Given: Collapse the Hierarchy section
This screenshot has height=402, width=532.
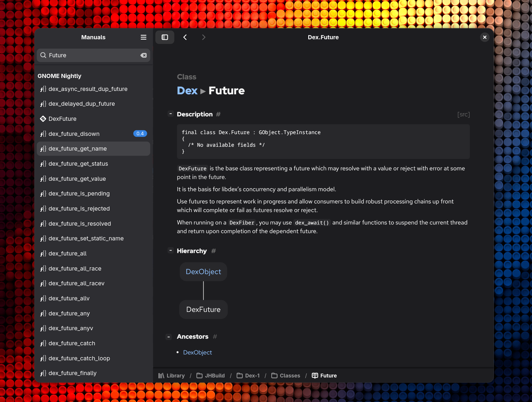Looking at the screenshot, I should tap(171, 250).
